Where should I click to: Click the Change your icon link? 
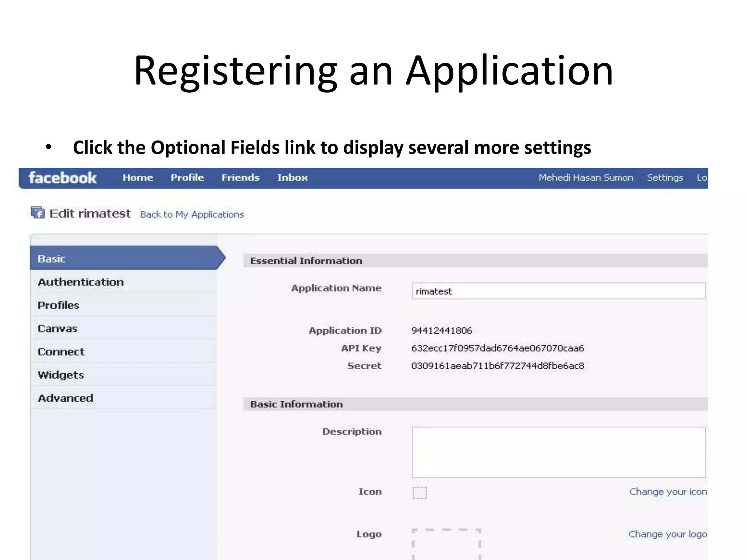[668, 492]
